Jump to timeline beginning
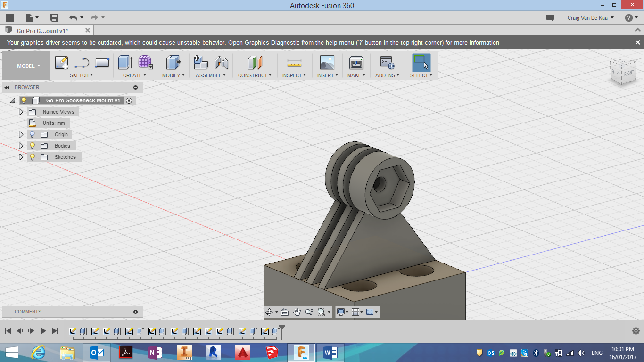Image resolution: width=644 pixels, height=362 pixels. click(8, 331)
